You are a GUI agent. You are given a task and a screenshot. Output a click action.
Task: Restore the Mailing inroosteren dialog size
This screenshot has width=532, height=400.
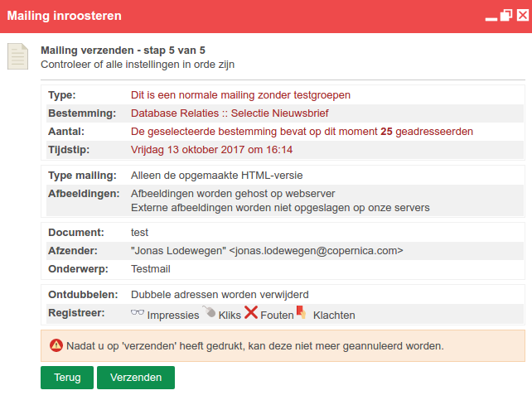tap(505, 15)
